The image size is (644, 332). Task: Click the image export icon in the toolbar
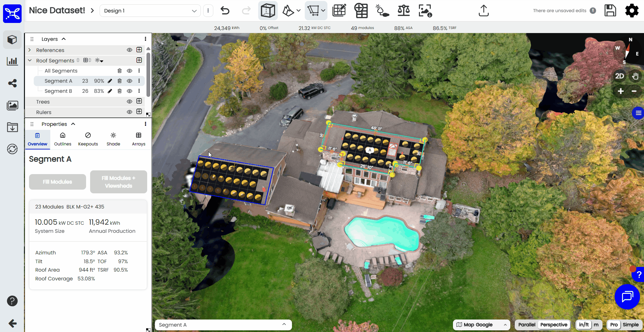426,10
